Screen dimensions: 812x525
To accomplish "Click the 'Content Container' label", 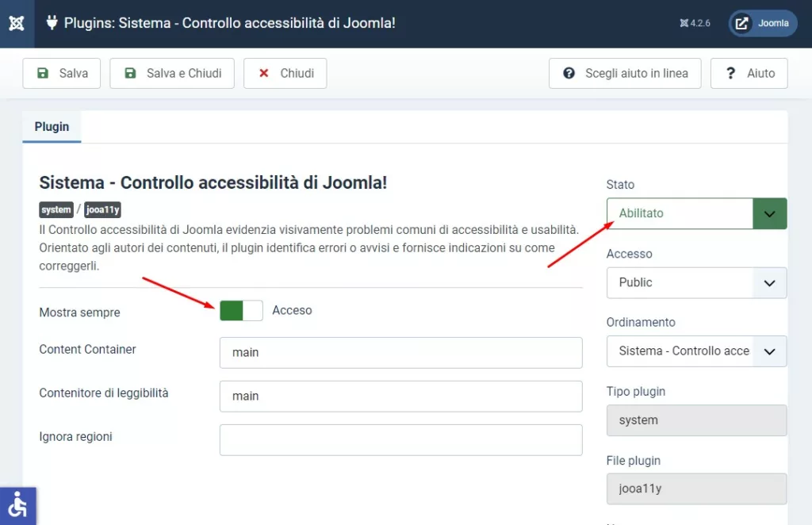I will (87, 350).
